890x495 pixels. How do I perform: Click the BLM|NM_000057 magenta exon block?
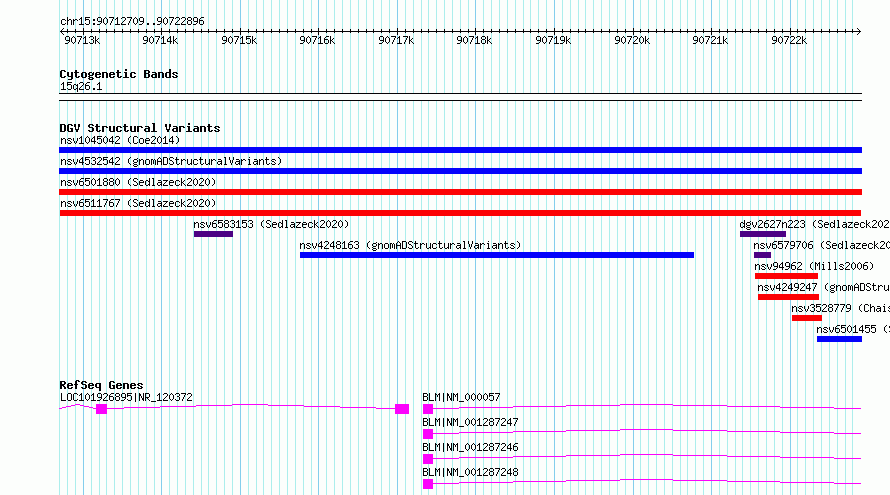pyautogui.click(x=428, y=409)
